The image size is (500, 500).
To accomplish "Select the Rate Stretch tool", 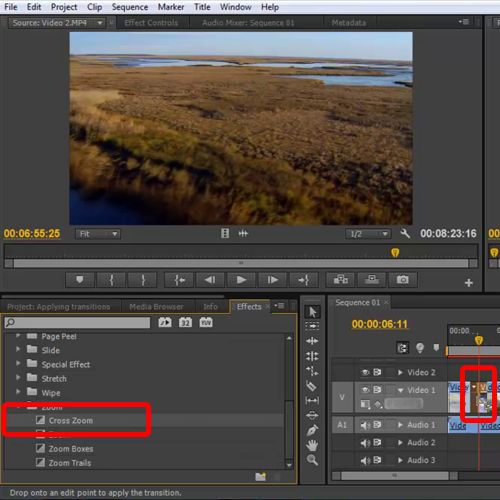I will click(x=312, y=371).
